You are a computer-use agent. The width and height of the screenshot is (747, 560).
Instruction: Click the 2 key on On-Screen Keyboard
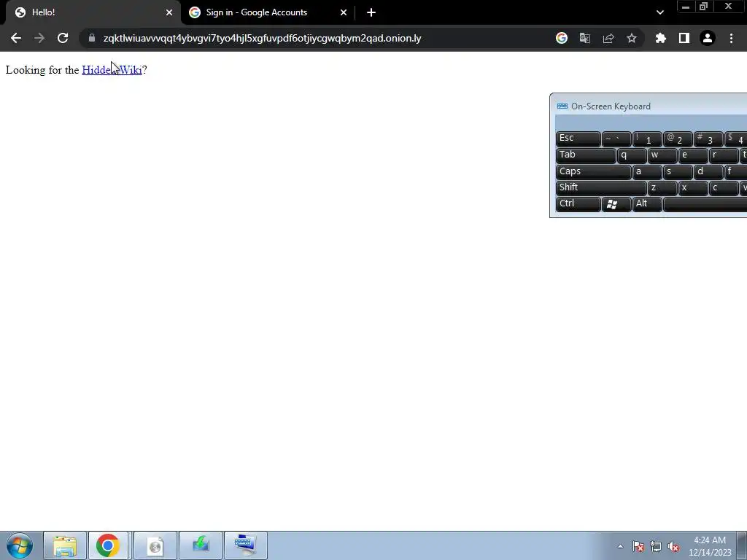(677, 139)
